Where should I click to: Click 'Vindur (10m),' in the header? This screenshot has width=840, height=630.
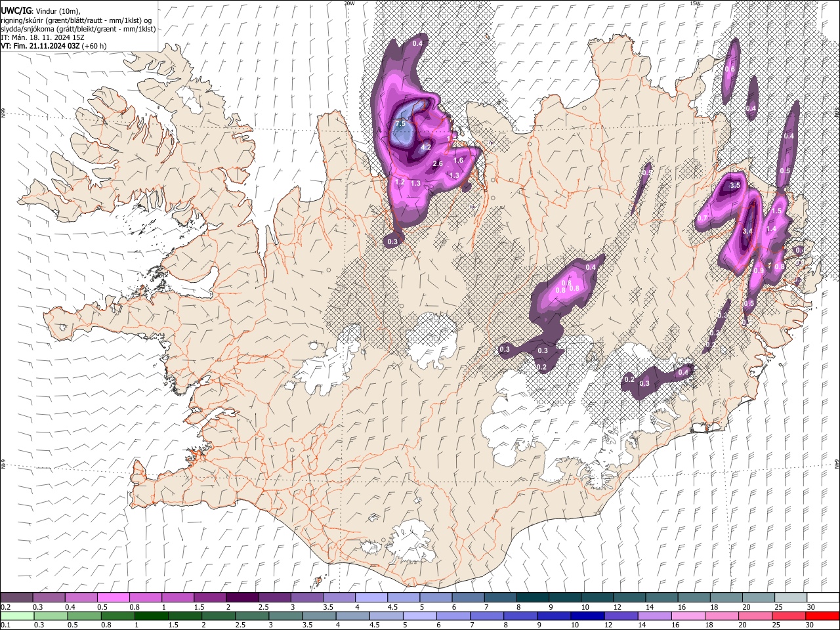[57, 11]
